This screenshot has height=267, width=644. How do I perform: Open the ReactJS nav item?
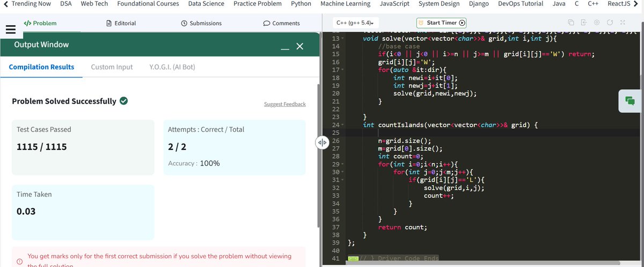619,4
